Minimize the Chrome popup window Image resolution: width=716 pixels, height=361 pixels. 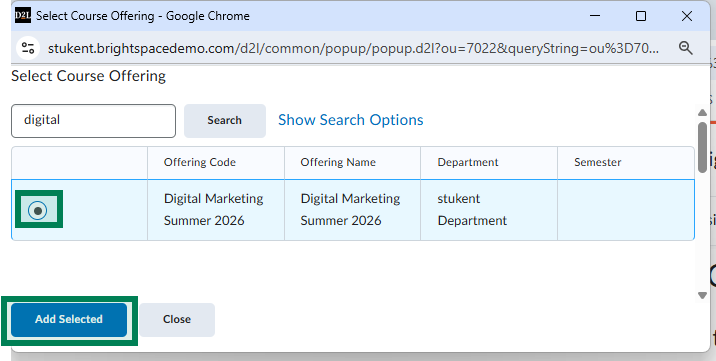(x=595, y=16)
